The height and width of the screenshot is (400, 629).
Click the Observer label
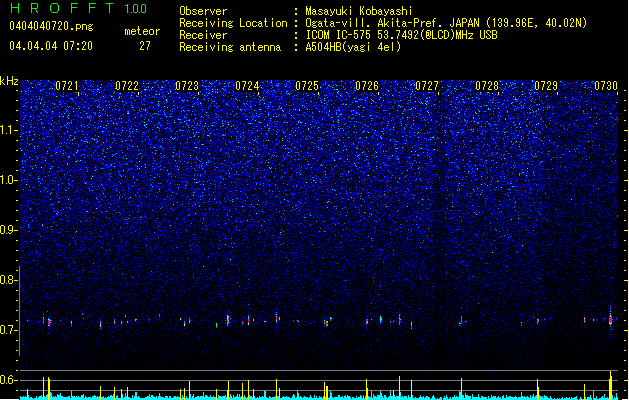click(203, 11)
